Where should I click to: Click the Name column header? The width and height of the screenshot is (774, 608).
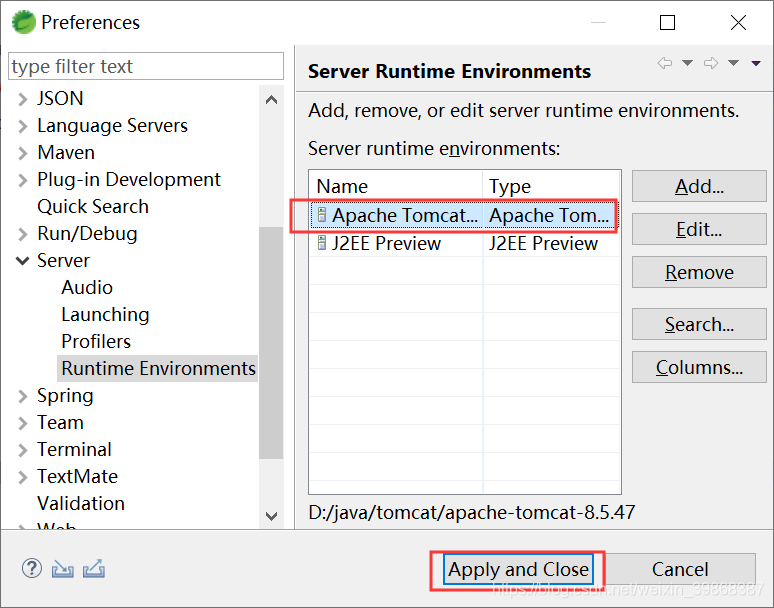(x=396, y=186)
